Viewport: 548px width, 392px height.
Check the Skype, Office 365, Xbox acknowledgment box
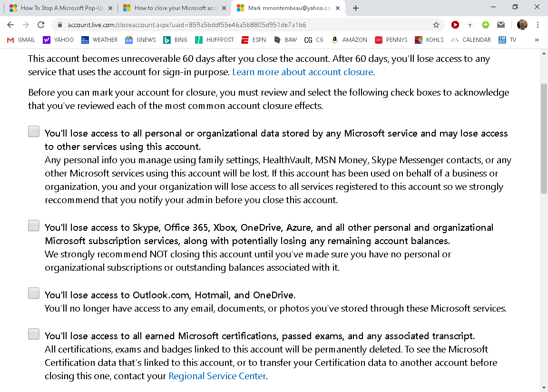pos(34,225)
